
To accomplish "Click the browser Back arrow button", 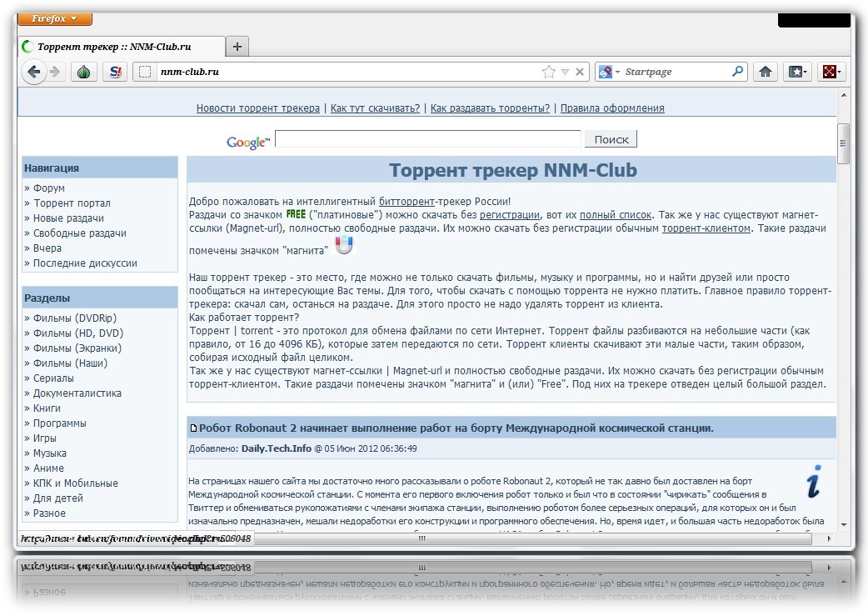I will (33, 72).
